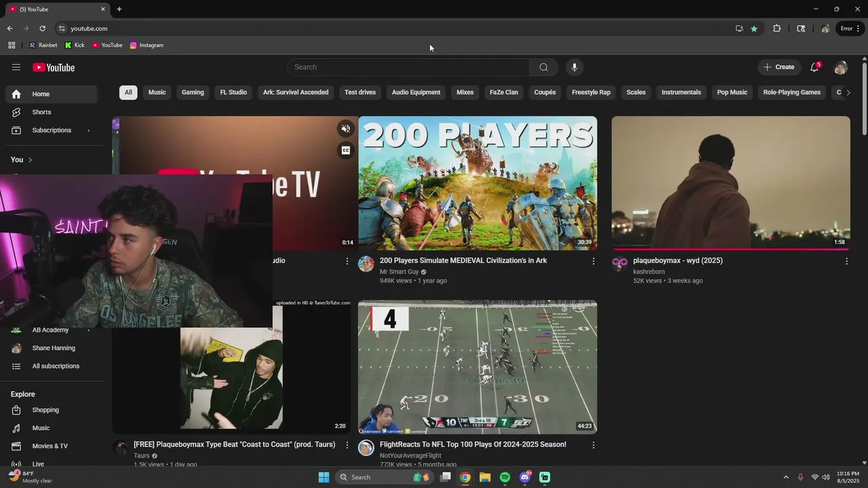Open Chrome apps grid shortcut
Viewport: 868px width, 488px height.
coord(12,45)
